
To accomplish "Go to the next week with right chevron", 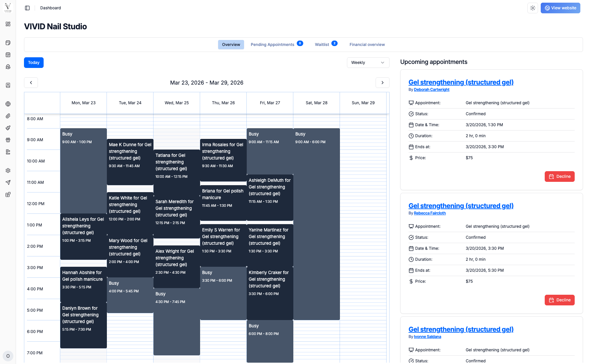I will 383,83.
